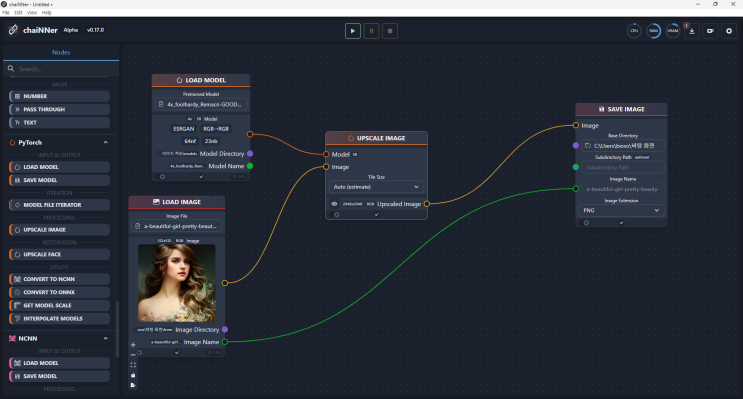
Task: Check the VRAM usage indicator
Action: click(x=673, y=31)
